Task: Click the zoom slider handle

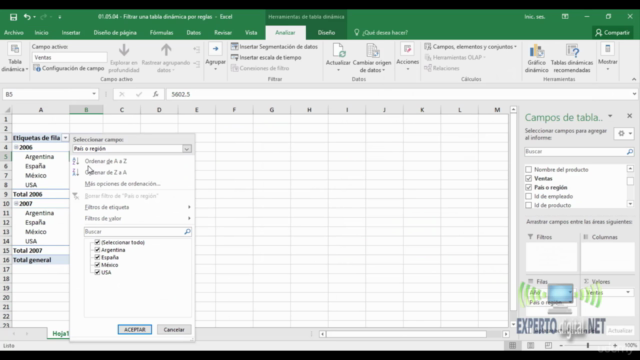Action: point(588,345)
